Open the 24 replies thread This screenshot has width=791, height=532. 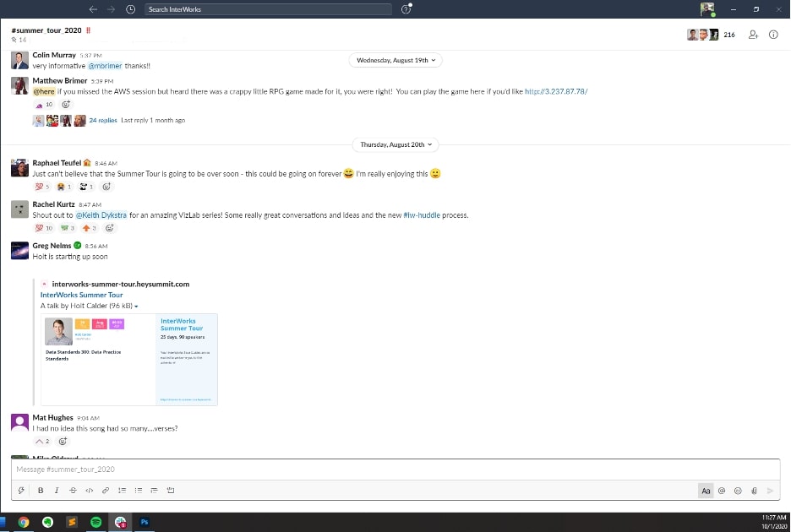pyautogui.click(x=103, y=120)
